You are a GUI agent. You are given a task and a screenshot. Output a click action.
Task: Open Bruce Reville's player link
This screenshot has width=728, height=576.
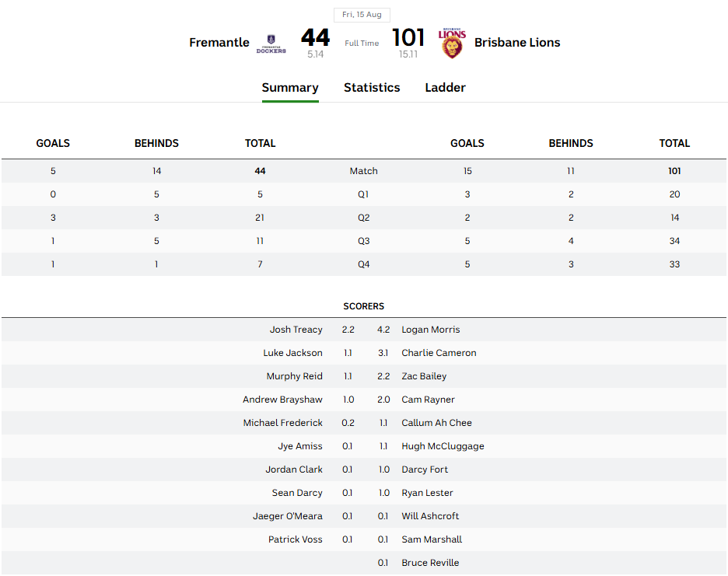tap(430, 563)
